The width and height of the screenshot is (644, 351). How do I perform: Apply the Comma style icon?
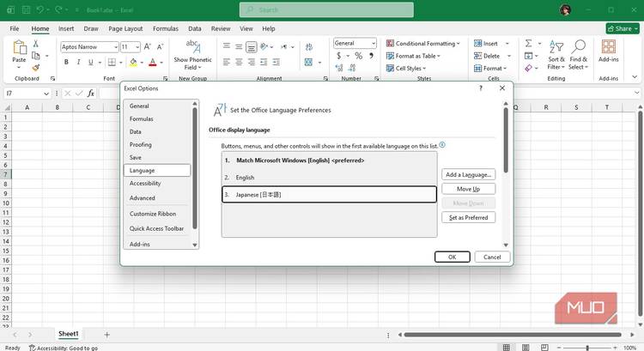tap(371, 56)
